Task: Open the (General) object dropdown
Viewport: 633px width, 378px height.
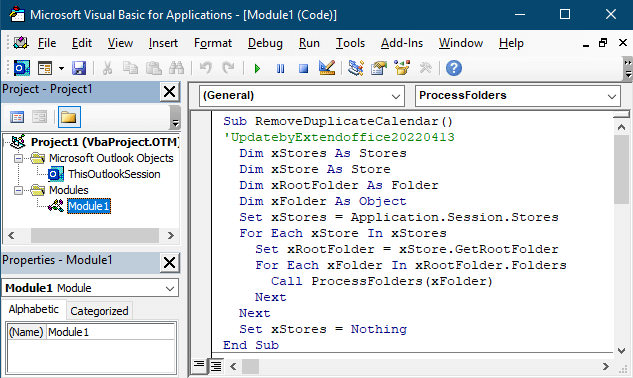Action: click(x=302, y=96)
